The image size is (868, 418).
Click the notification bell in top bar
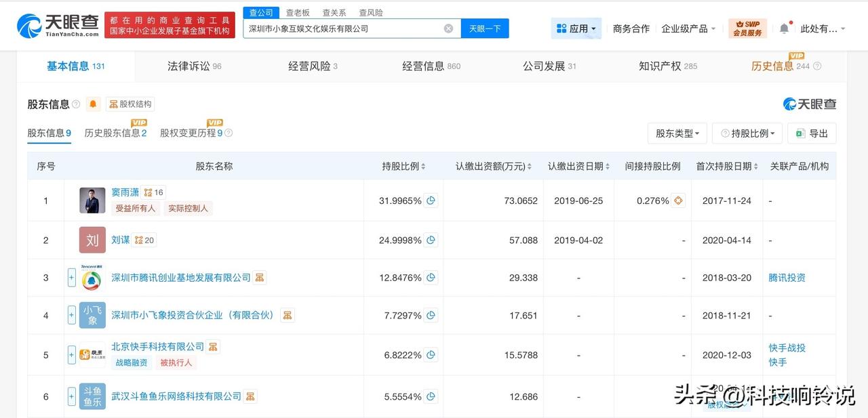click(x=784, y=28)
